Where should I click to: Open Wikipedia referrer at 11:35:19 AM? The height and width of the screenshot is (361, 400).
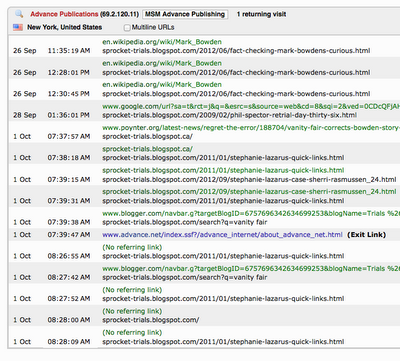[162, 42]
